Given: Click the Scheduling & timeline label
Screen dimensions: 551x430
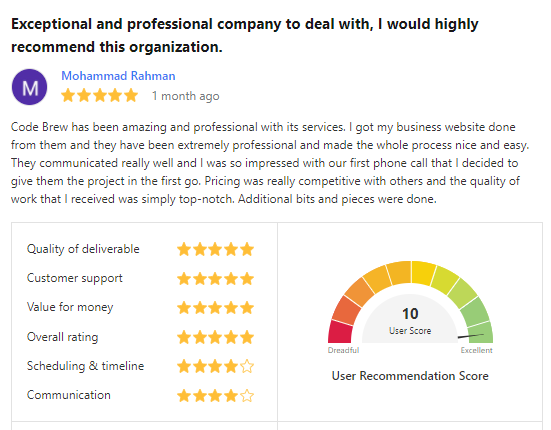Looking at the screenshot, I should pos(85,366).
